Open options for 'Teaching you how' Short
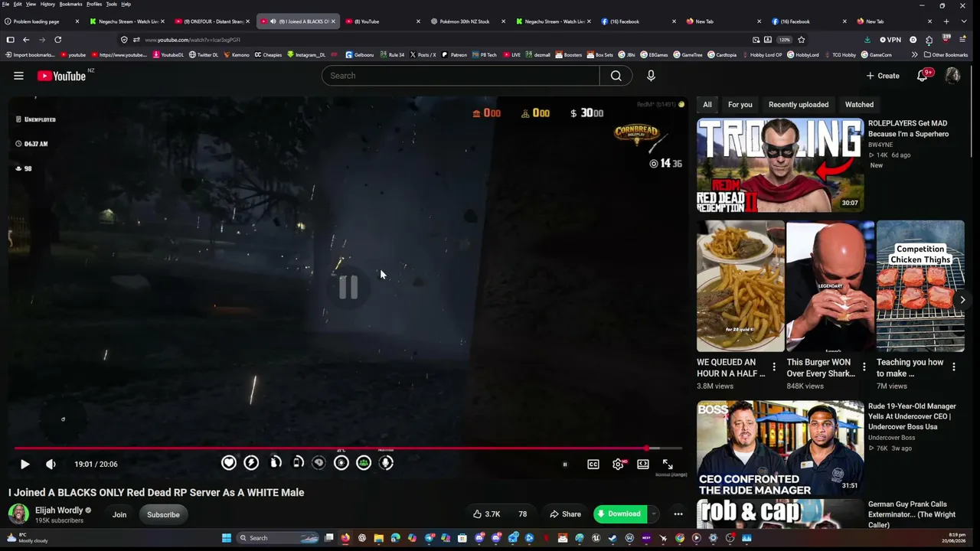The image size is (980, 551). [x=953, y=367]
